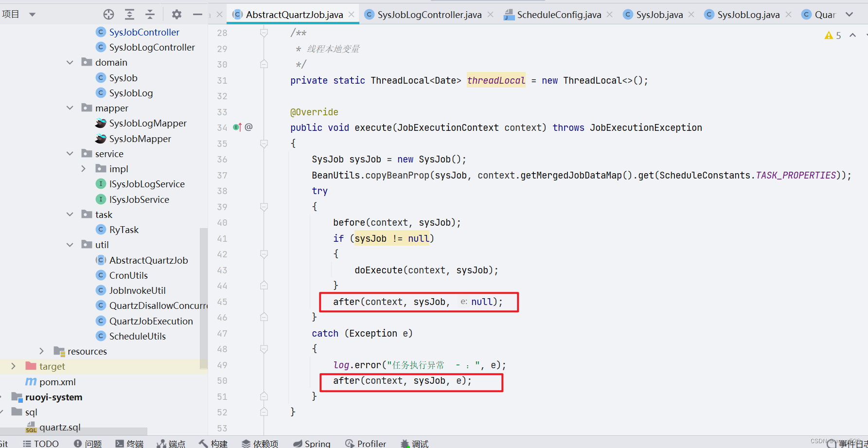Click the locate current file target icon
The image size is (868, 448).
[x=109, y=14]
